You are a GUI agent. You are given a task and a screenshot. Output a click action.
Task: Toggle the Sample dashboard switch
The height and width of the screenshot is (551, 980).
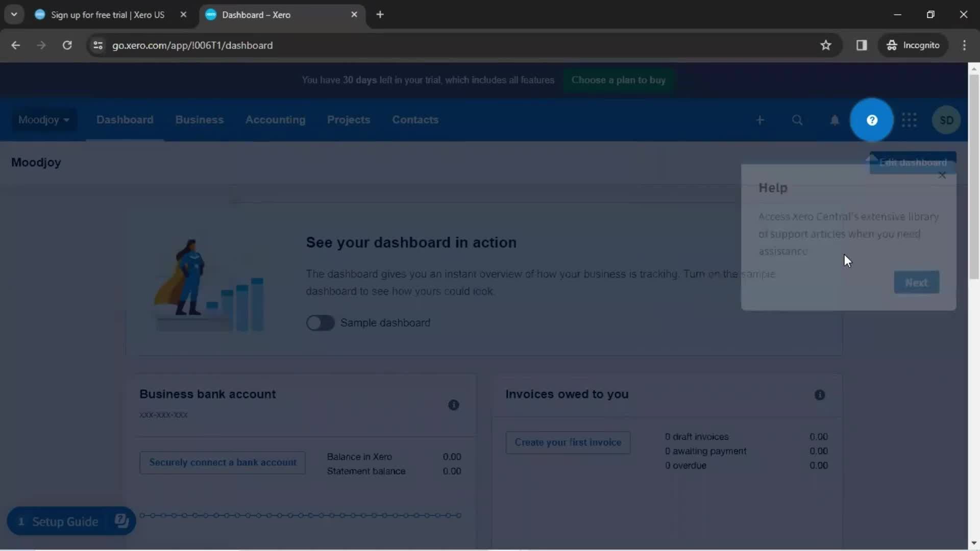320,323
